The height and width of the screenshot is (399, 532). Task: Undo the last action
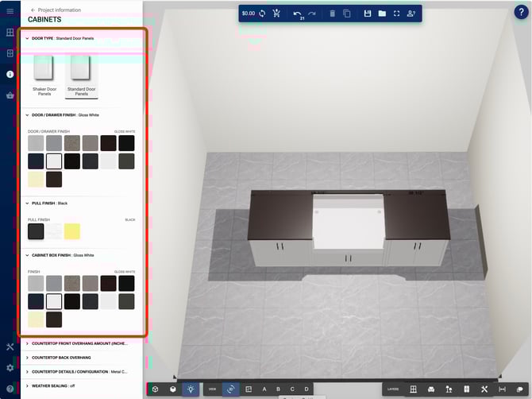297,14
